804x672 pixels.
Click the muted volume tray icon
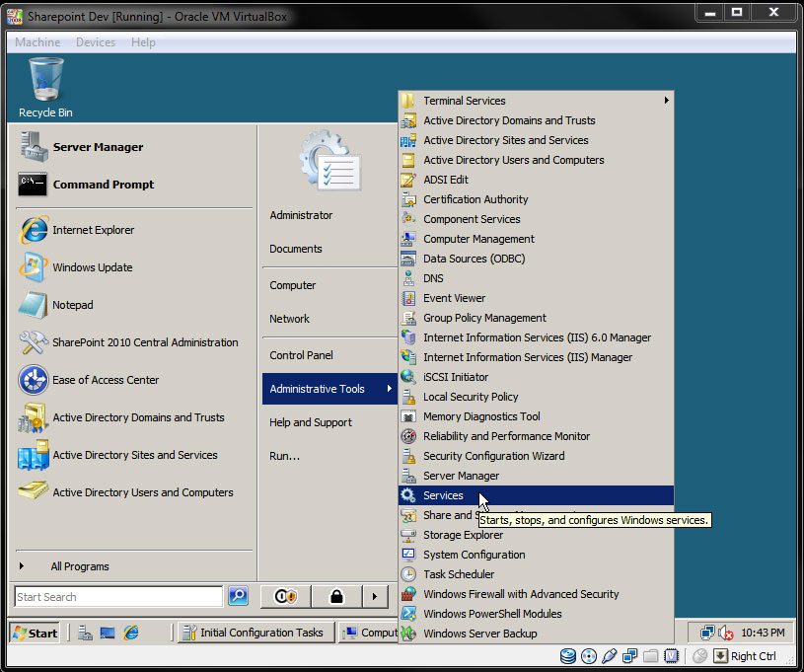[725, 633]
